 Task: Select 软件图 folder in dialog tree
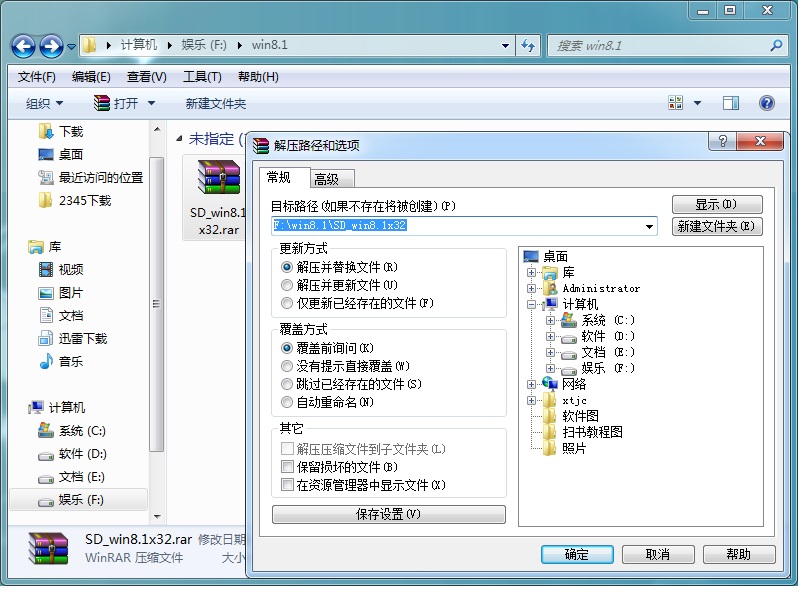[571, 416]
